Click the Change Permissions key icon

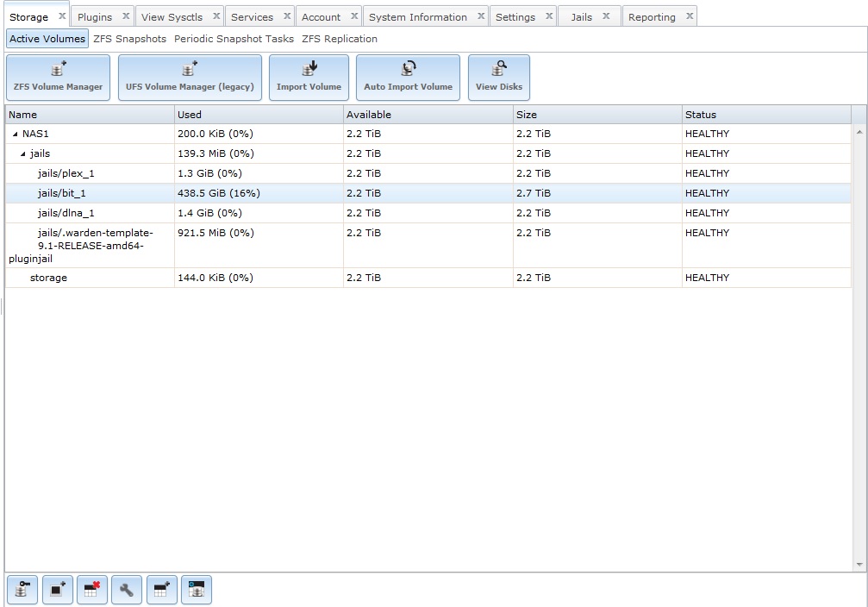[22, 591]
